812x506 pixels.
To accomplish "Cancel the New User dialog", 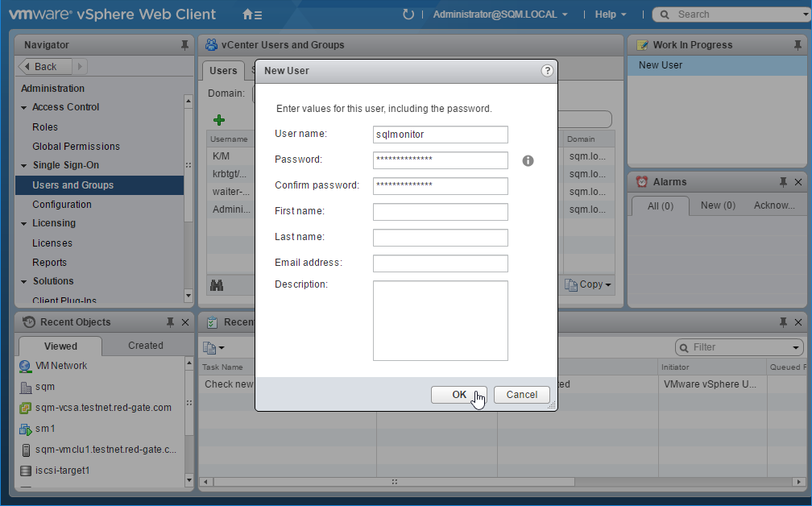I will point(521,395).
